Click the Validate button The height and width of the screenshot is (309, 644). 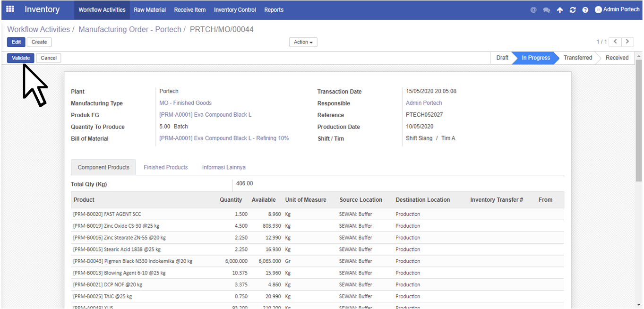[21, 58]
